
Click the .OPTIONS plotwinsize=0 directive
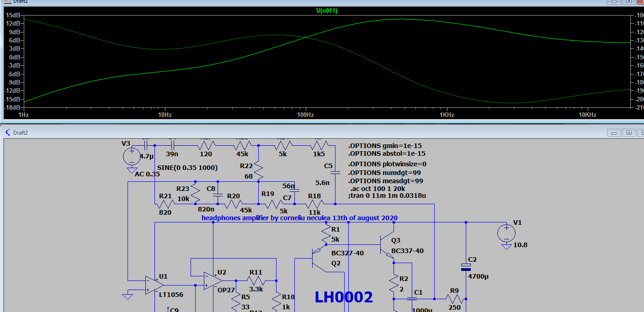pyautogui.click(x=387, y=164)
